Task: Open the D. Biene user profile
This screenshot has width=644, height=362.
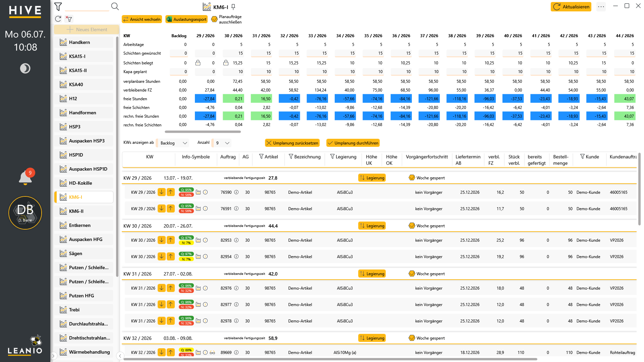Action: (x=25, y=213)
